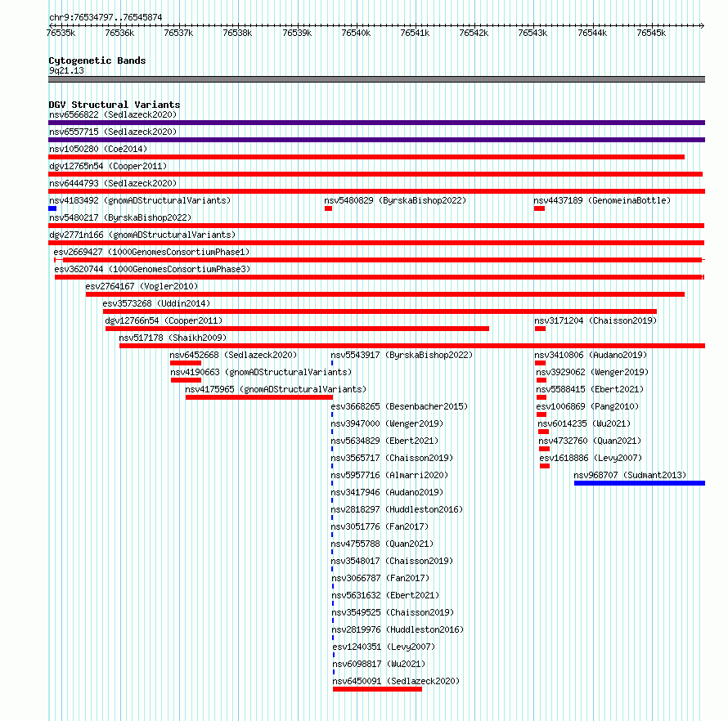Screen dimensions: 728x721
Task: Open nsv6014235 (Wu2021) variant
Action: coord(584,423)
